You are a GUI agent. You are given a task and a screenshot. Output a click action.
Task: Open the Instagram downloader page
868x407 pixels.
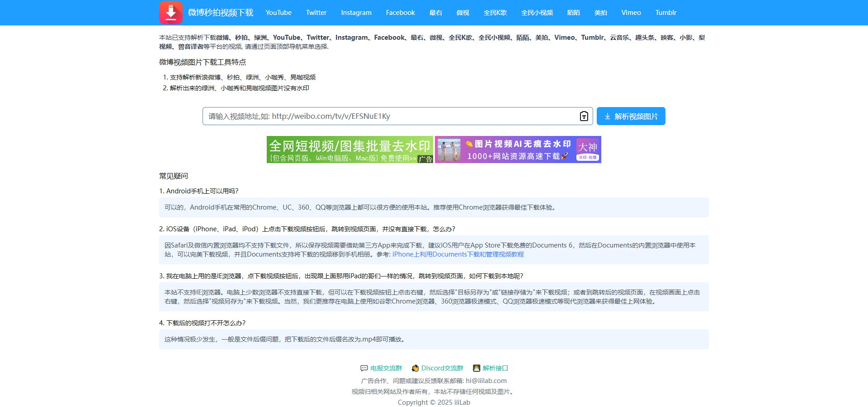pos(356,12)
